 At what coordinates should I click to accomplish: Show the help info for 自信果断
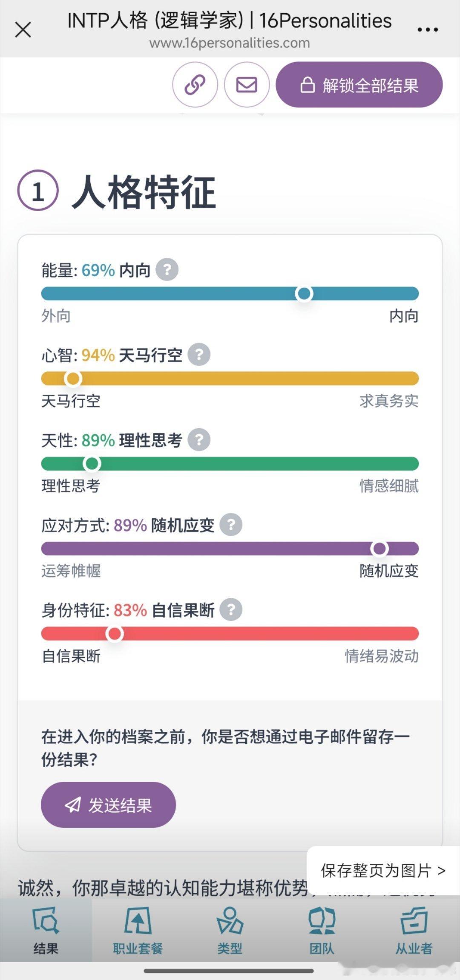(x=231, y=610)
